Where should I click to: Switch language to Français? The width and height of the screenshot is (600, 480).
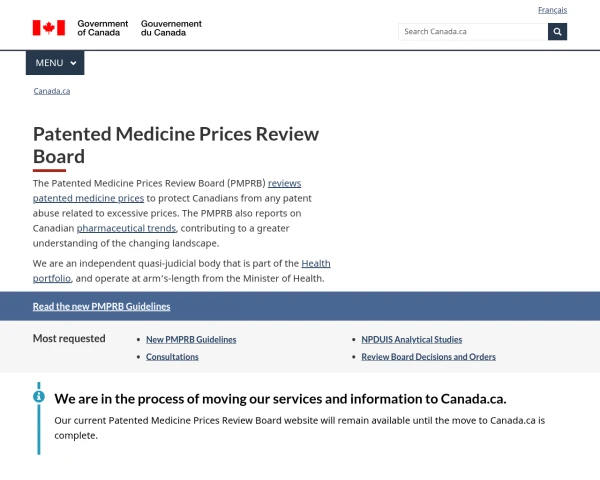point(552,10)
